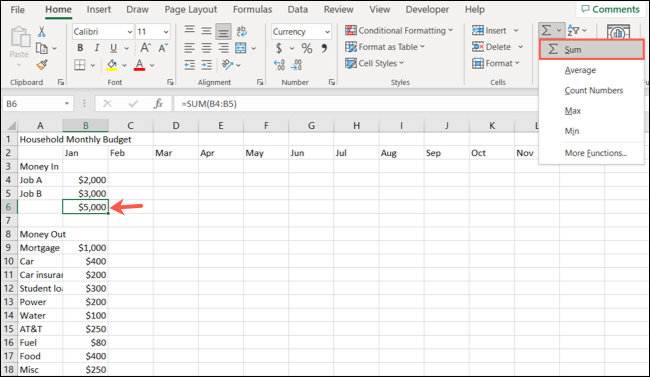The height and width of the screenshot is (377, 650).
Task: Align text left in Alignment group
Action: pyautogui.click(x=189, y=48)
